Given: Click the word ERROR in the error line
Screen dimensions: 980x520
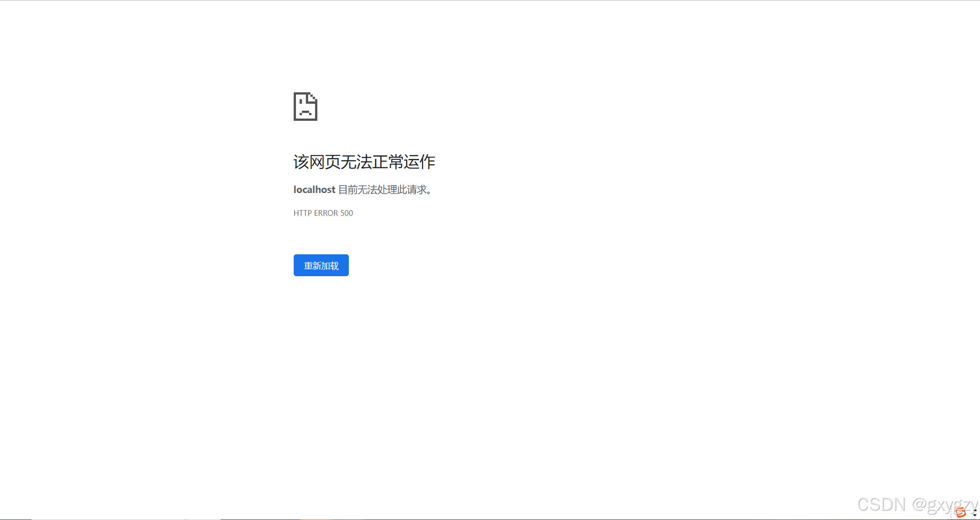Looking at the screenshot, I should click(x=326, y=213).
